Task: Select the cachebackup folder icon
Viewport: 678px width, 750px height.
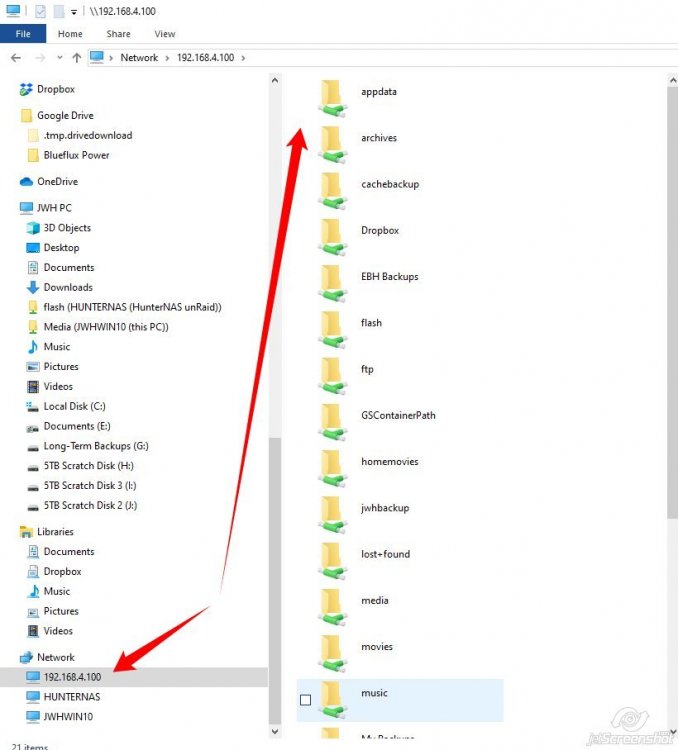Action: pyautogui.click(x=332, y=191)
